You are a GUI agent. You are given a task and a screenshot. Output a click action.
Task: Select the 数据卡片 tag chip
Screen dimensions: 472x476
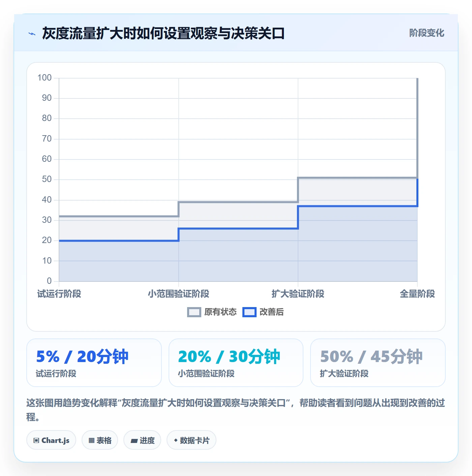click(x=191, y=440)
